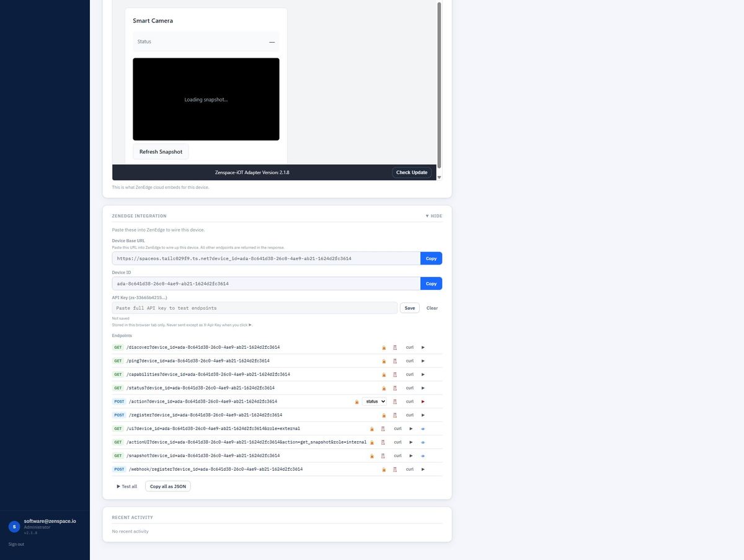Save the API key
This screenshot has width=744, height=560.
[x=410, y=308]
